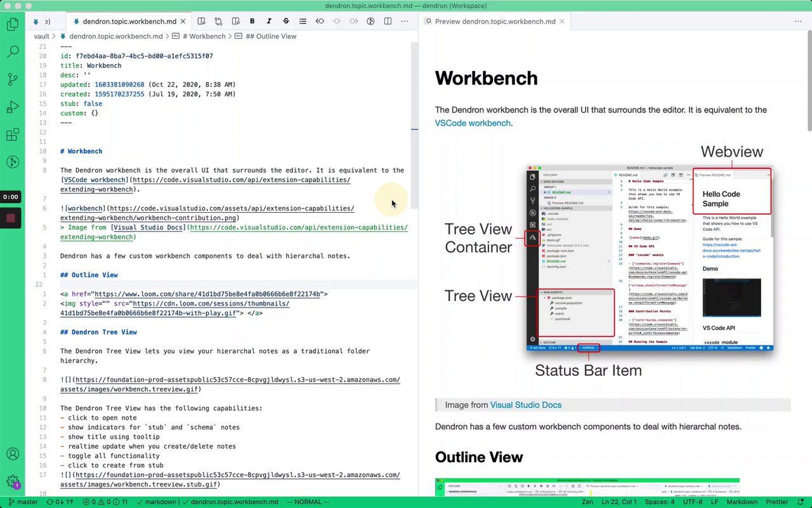
Task: Open the Explorer view in activity bar
Action: point(12,25)
